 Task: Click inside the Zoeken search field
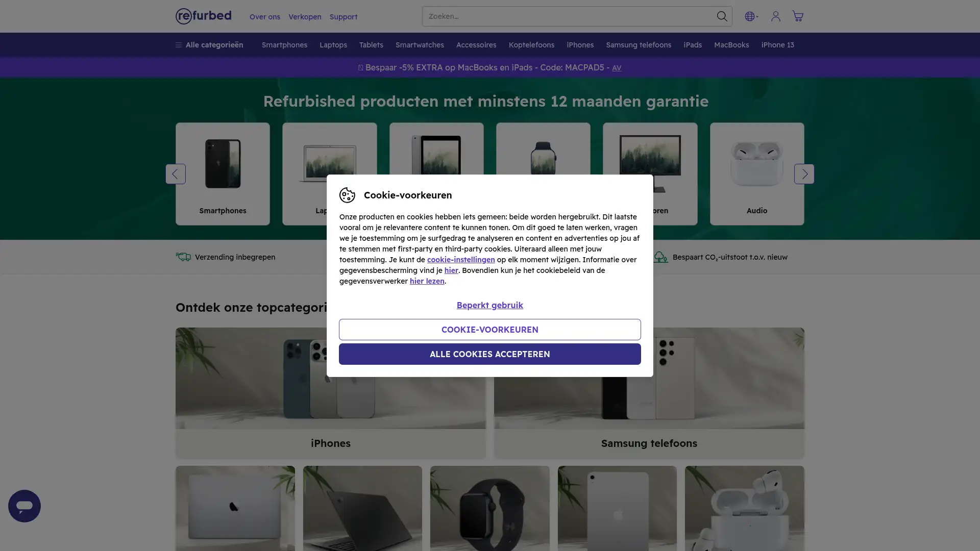click(561, 16)
